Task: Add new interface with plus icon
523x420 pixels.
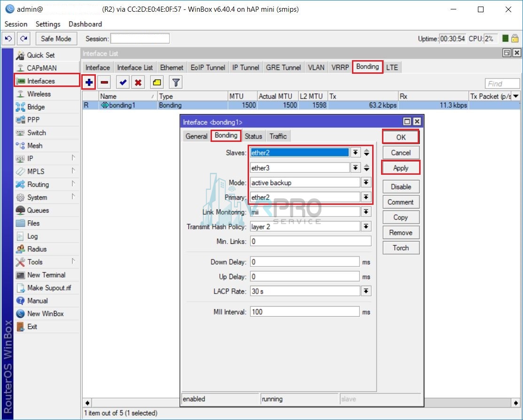Action: point(89,82)
